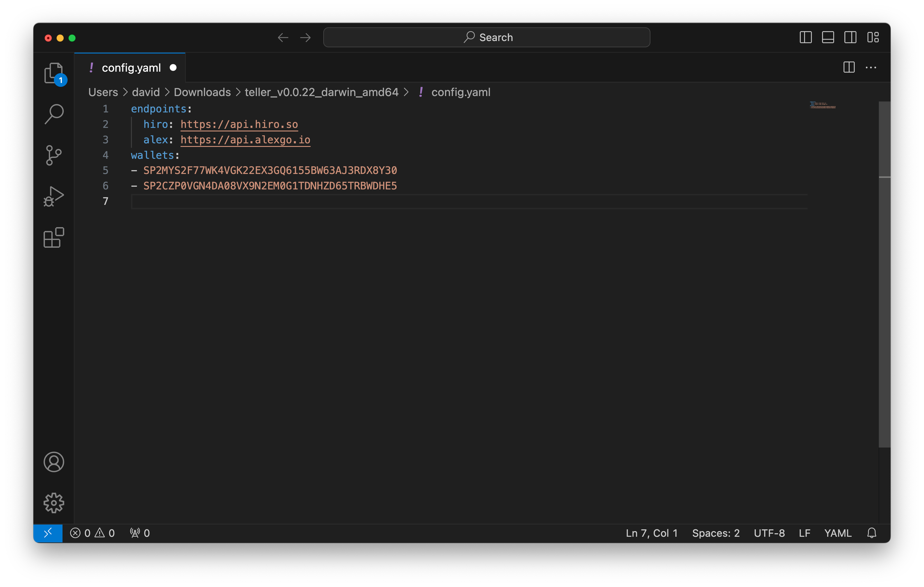Toggle the secondary sidebar
Viewport: 924px width, 587px height.
click(850, 37)
